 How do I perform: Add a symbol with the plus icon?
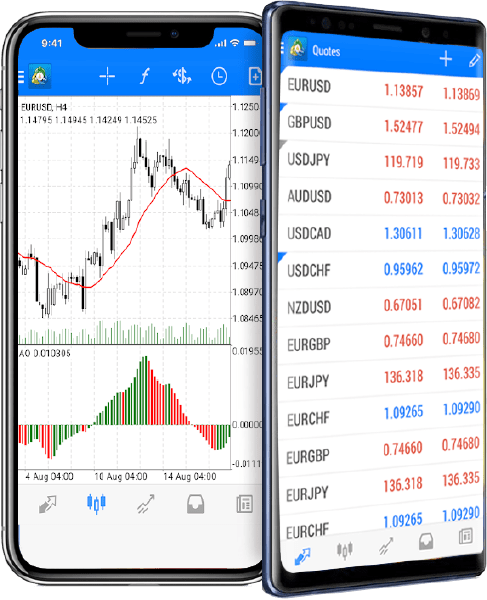point(446,59)
